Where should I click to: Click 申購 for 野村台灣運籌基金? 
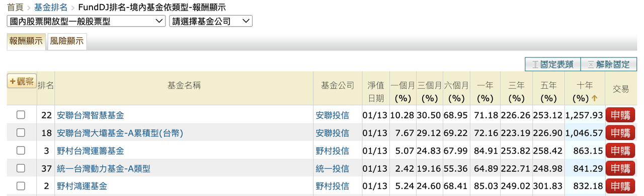[x=620, y=150]
